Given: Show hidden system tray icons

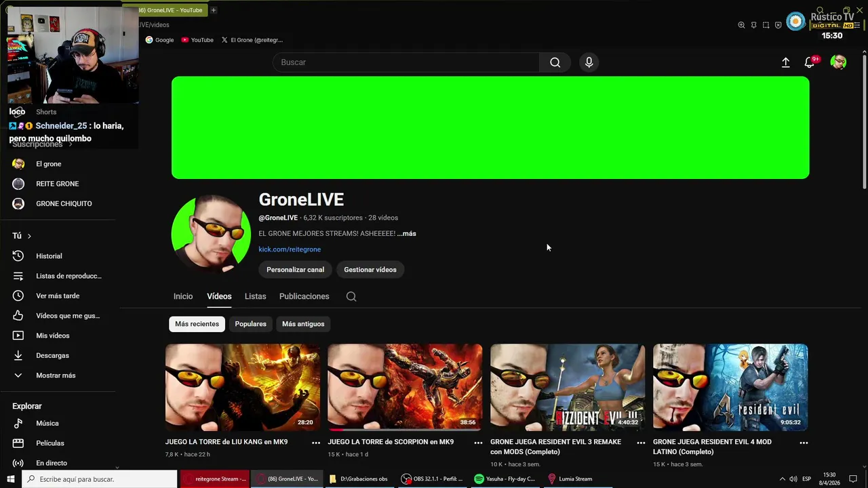Looking at the screenshot, I should (x=782, y=479).
